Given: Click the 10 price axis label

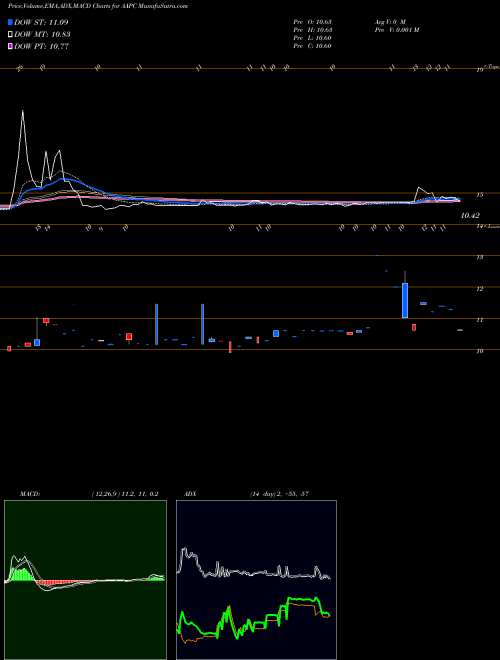Looking at the screenshot, I should [x=479, y=351].
